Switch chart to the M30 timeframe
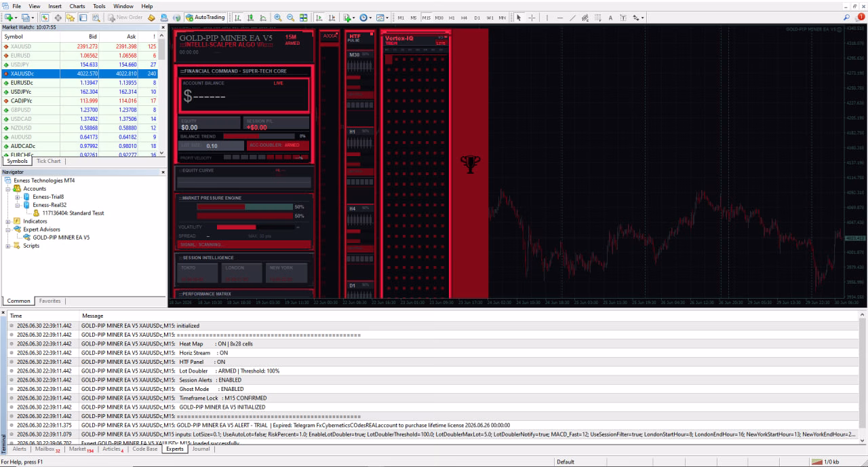 439,17
